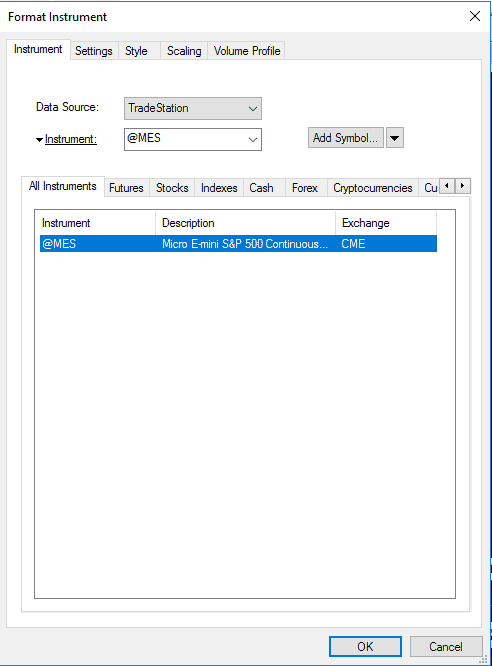Screen dimensions: 492x666
Task: Click the Add Symbol button
Action: pyautogui.click(x=345, y=138)
